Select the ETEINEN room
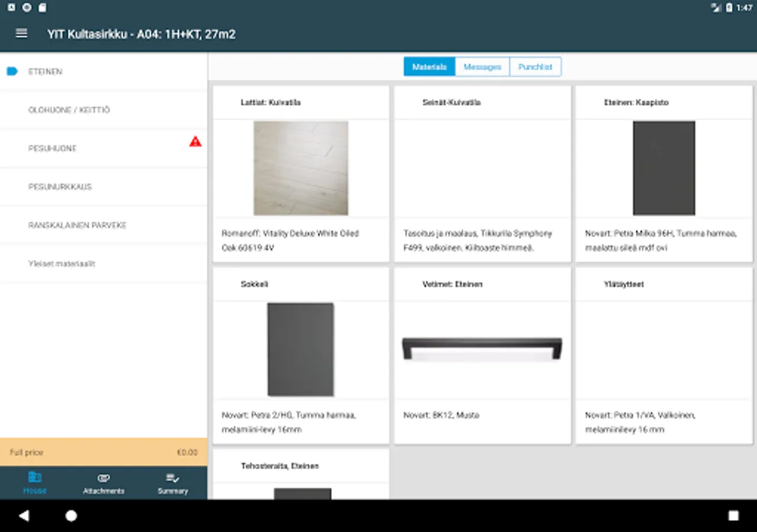The image size is (757, 532). coord(103,72)
